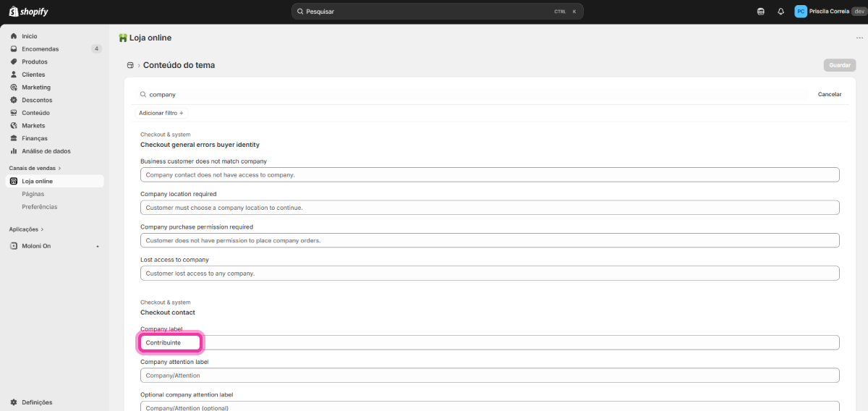Expand Canais de vendas section
Viewport: 868px width, 411px height.
(35, 169)
